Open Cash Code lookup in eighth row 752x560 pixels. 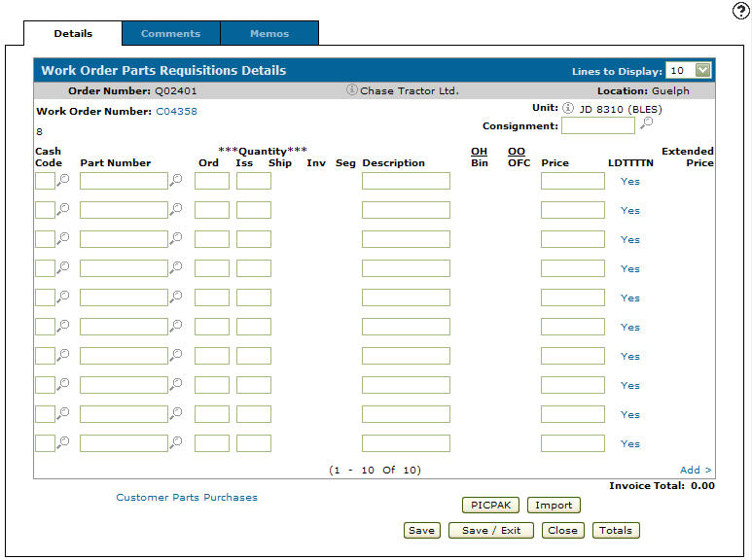(x=63, y=385)
